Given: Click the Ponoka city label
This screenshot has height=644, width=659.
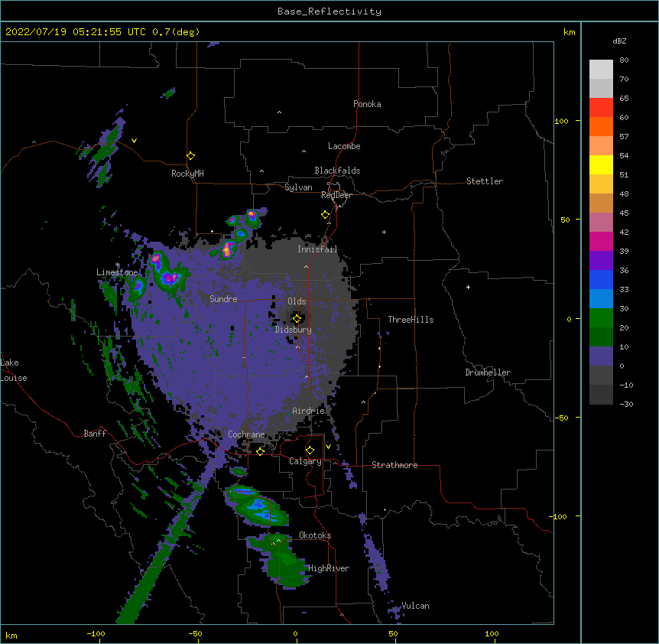Looking at the screenshot, I should (367, 104).
